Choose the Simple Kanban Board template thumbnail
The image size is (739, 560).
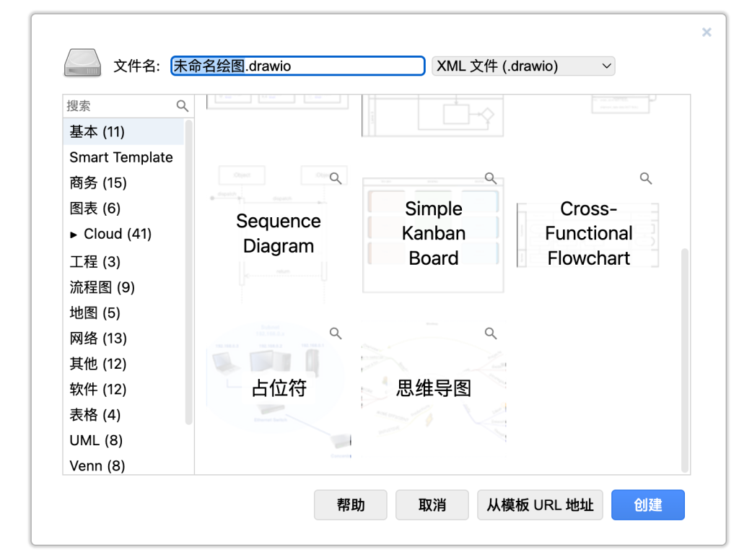coord(434,233)
